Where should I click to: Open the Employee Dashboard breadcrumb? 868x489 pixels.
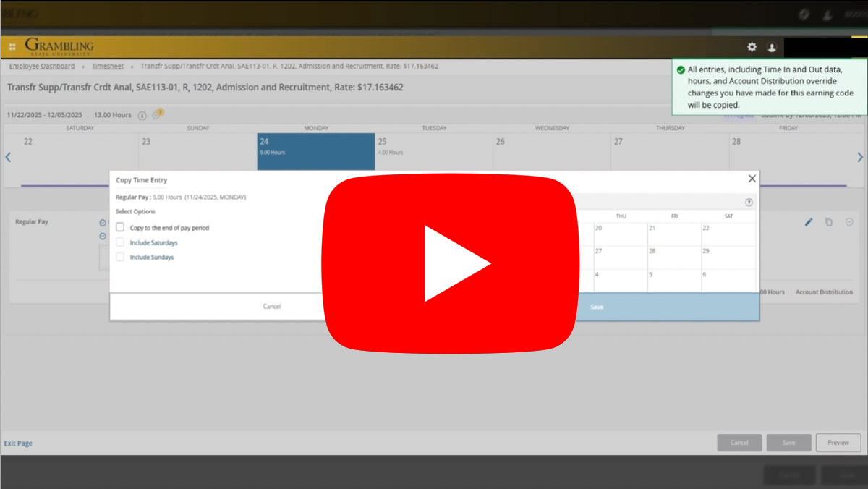[42, 67]
